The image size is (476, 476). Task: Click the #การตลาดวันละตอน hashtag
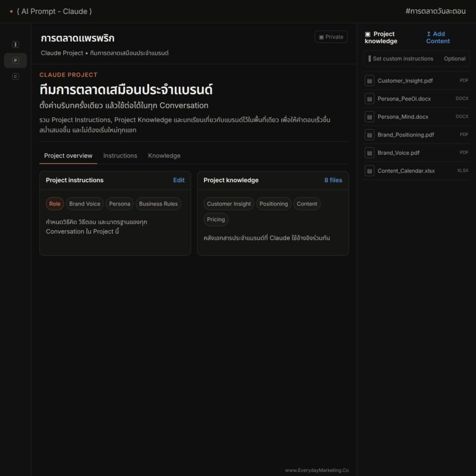tap(435, 11)
